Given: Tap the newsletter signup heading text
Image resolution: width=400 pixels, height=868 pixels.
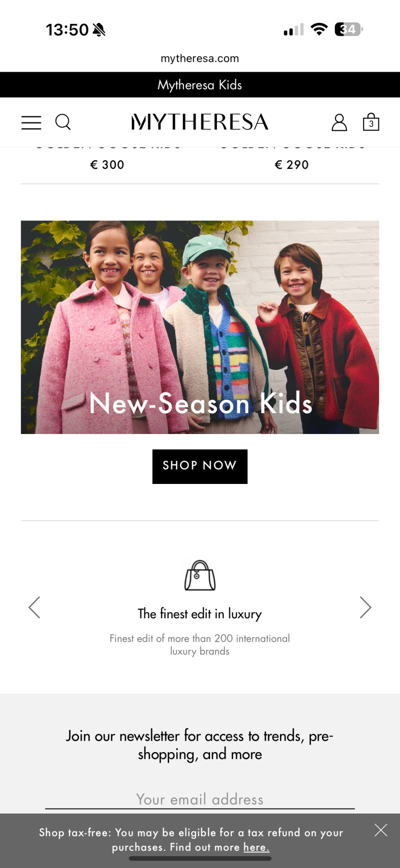Looking at the screenshot, I should coord(200,745).
